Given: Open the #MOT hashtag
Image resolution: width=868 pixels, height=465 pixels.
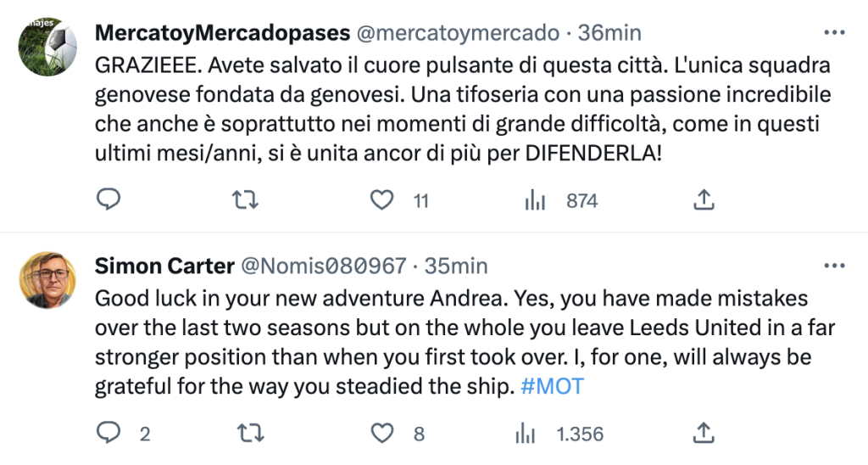Looking at the screenshot, I should [x=552, y=386].
